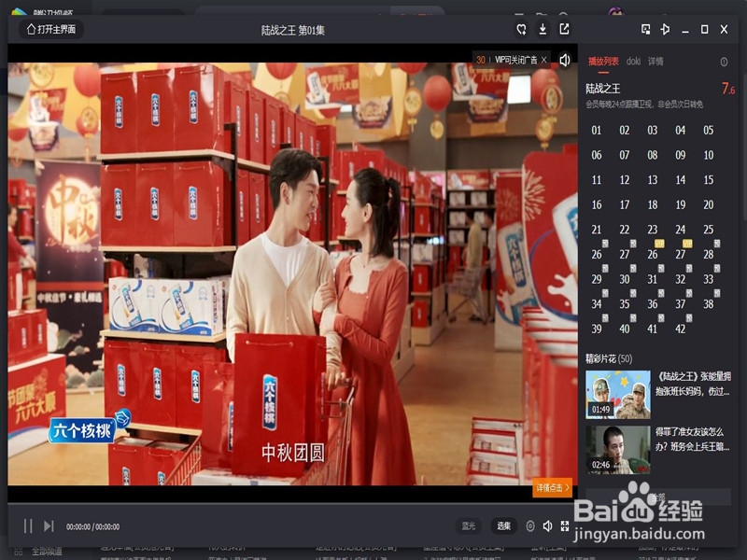This screenshot has height=560, width=747.
Task: Open episode 17
Action: pyautogui.click(x=625, y=204)
